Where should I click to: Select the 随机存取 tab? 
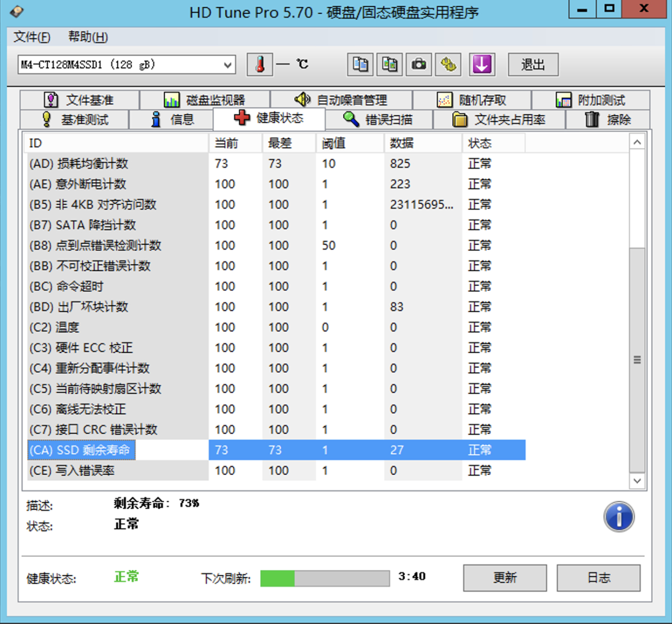click(x=472, y=100)
